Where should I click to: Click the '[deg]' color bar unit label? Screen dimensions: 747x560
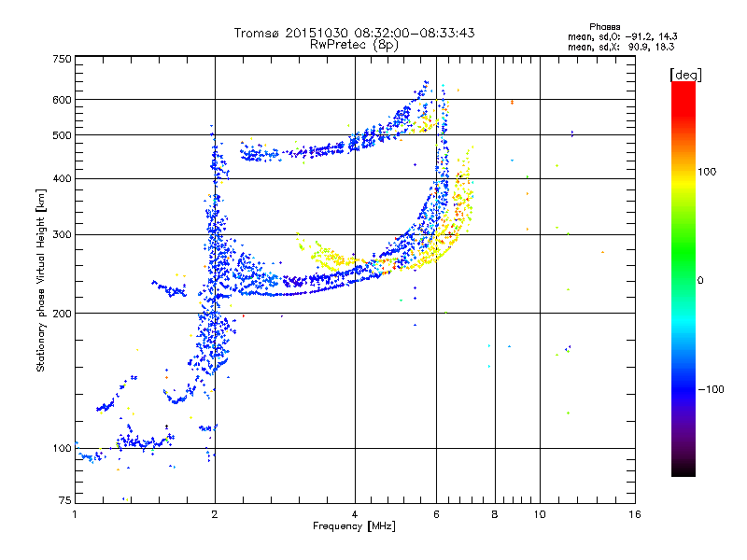tap(685, 75)
